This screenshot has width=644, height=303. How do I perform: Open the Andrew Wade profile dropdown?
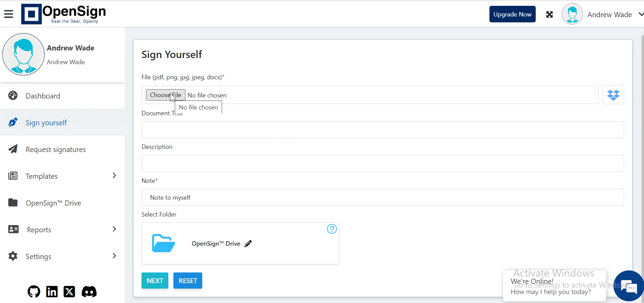click(x=640, y=14)
